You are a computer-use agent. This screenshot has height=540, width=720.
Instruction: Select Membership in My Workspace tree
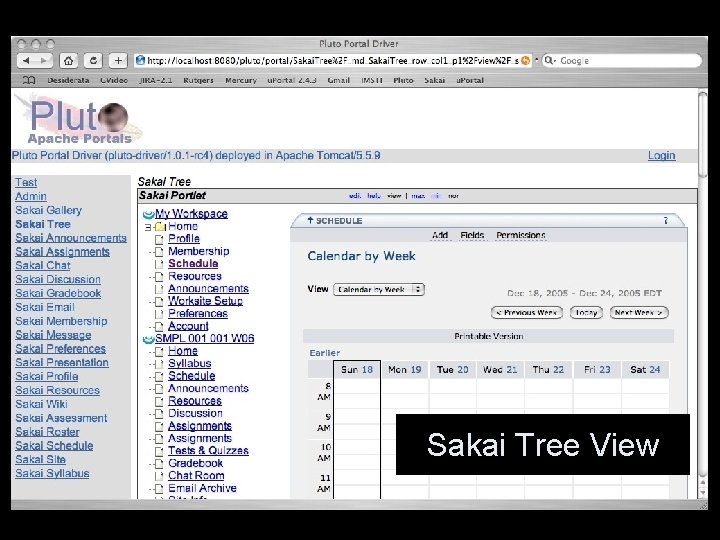[198, 251]
